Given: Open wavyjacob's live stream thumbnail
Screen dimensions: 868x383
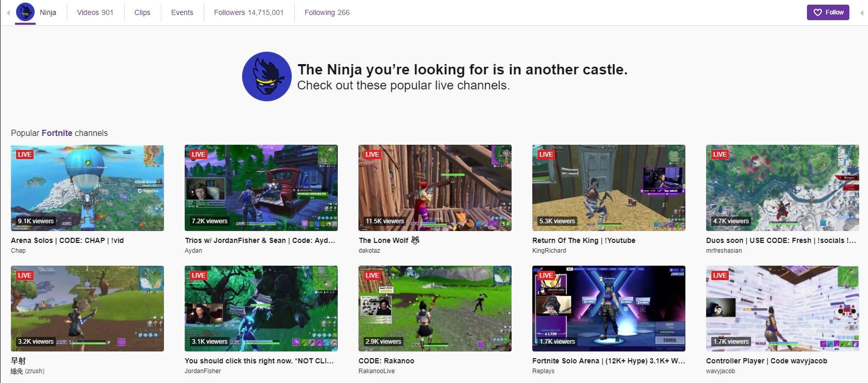Looking at the screenshot, I should tap(783, 309).
